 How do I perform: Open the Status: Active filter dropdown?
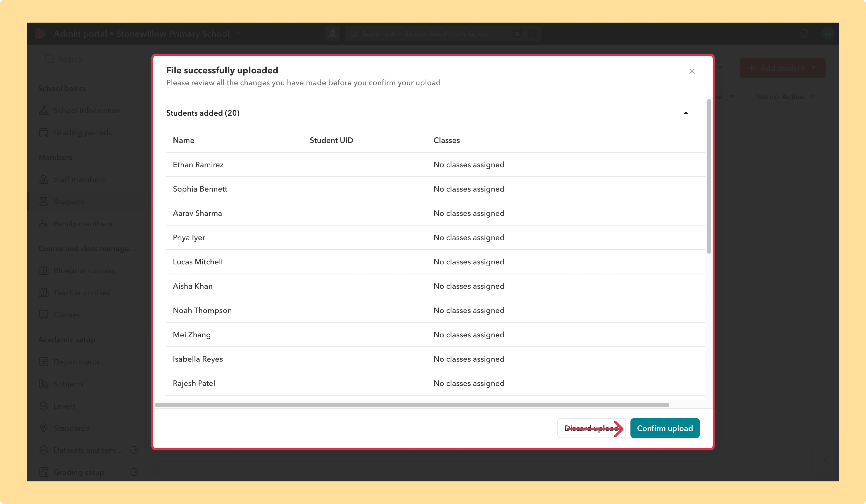coord(785,97)
